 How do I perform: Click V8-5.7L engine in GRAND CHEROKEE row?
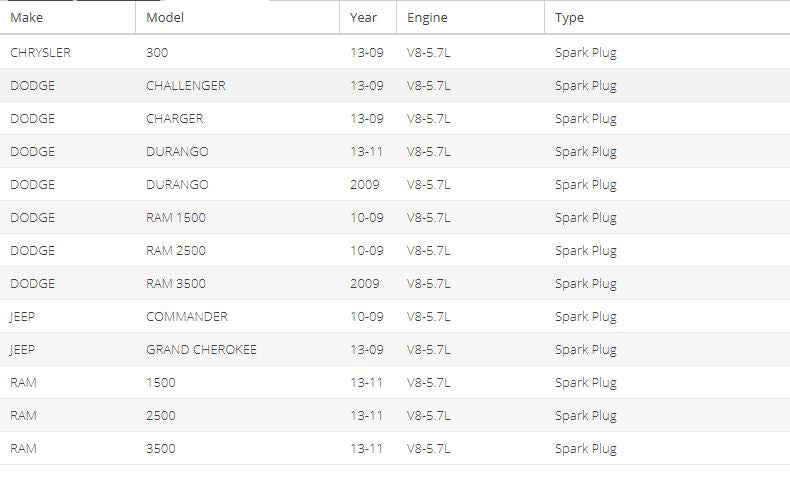(x=429, y=350)
